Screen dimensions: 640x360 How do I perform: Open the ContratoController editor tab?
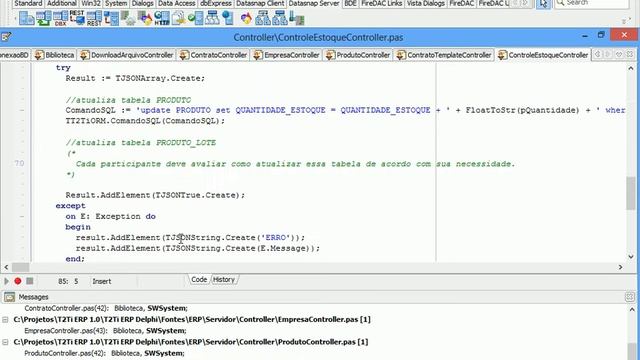pyautogui.click(x=213, y=55)
